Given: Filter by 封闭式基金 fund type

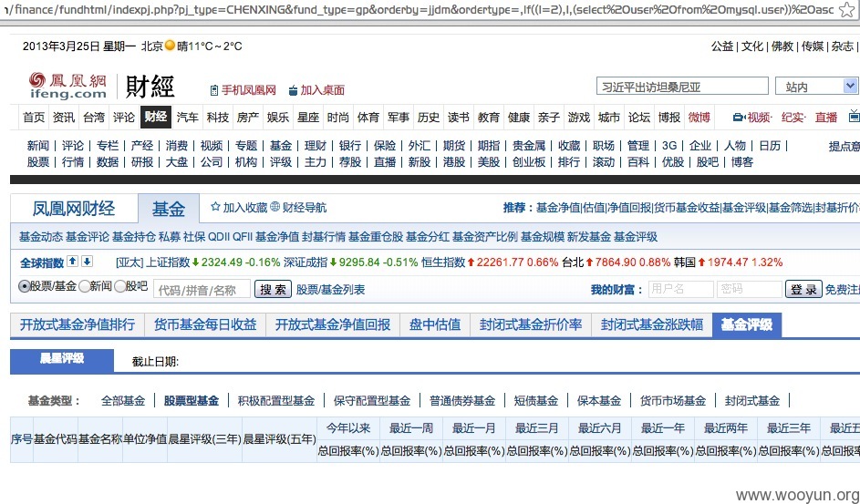Looking at the screenshot, I should click(x=752, y=401).
